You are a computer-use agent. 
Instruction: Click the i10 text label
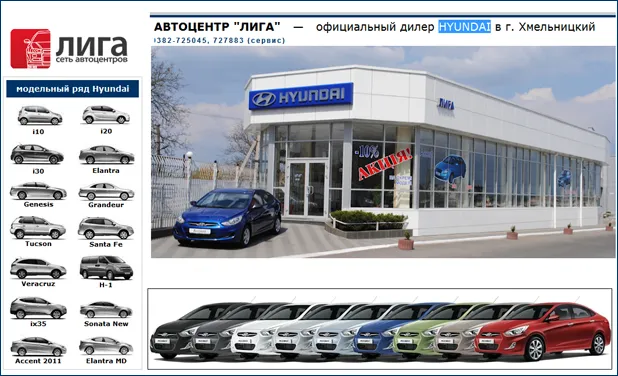click(38, 132)
